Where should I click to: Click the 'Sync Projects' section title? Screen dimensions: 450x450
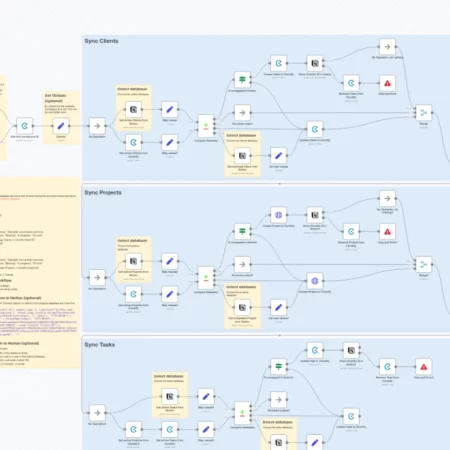(x=103, y=193)
